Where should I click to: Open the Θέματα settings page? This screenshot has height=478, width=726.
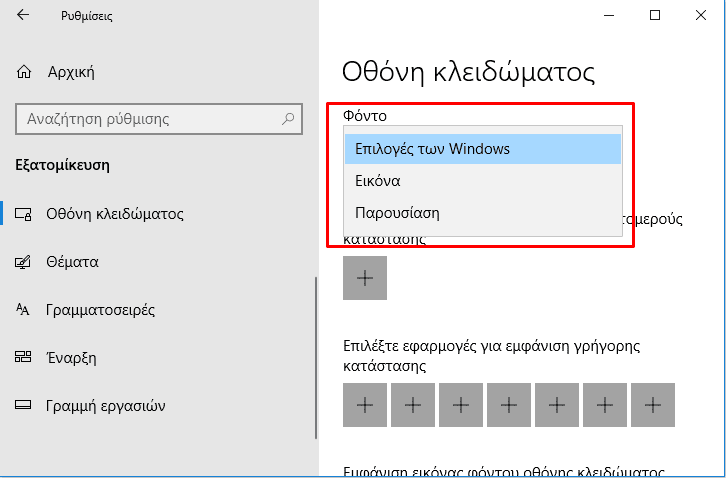(72, 262)
